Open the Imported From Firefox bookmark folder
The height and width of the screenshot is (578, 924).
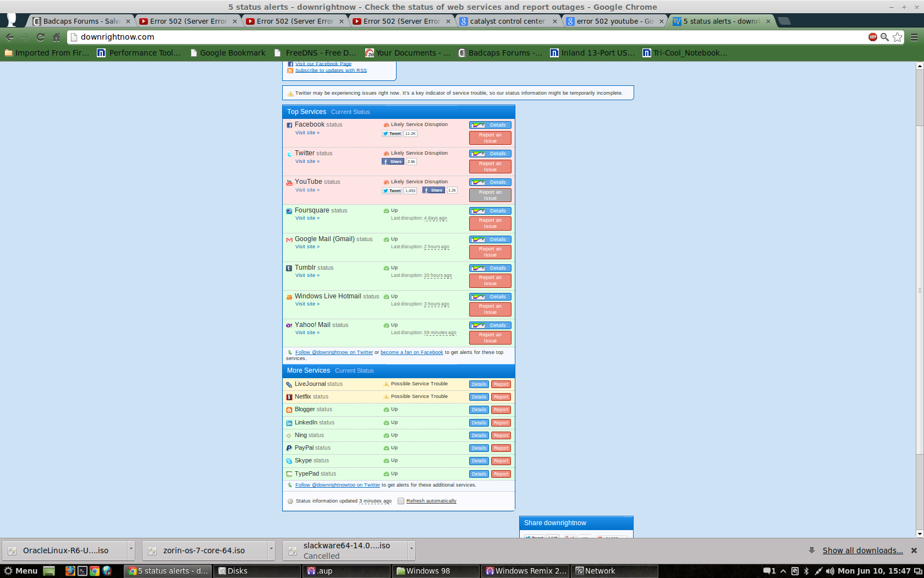click(47, 53)
